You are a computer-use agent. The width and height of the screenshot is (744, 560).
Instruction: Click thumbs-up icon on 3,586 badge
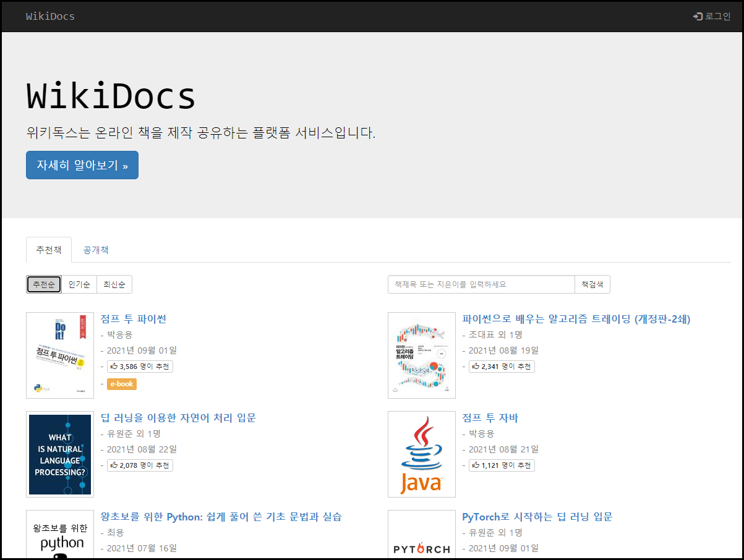114,366
